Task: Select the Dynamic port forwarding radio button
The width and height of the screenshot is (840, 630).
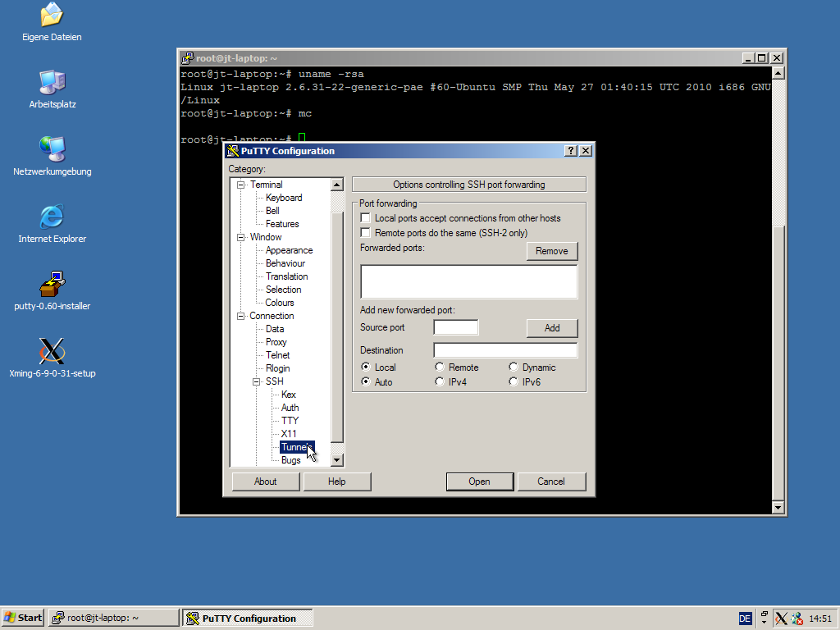Action: (514, 367)
